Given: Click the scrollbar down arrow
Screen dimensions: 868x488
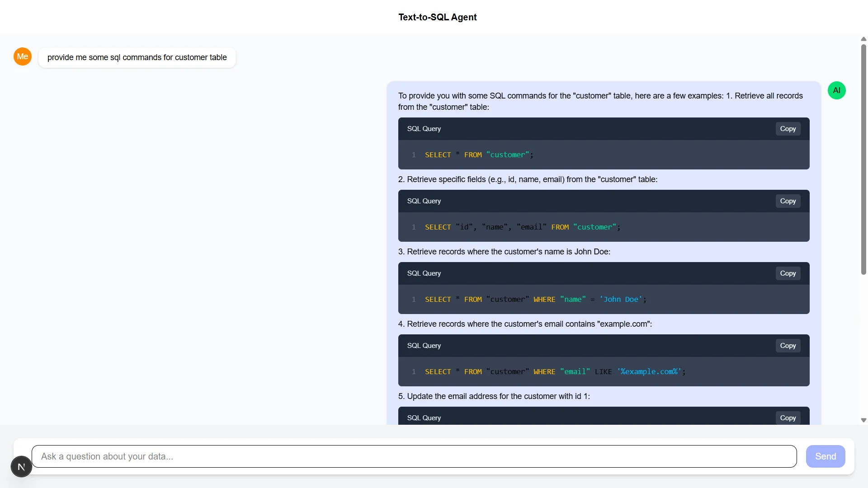Looking at the screenshot, I should (x=863, y=420).
